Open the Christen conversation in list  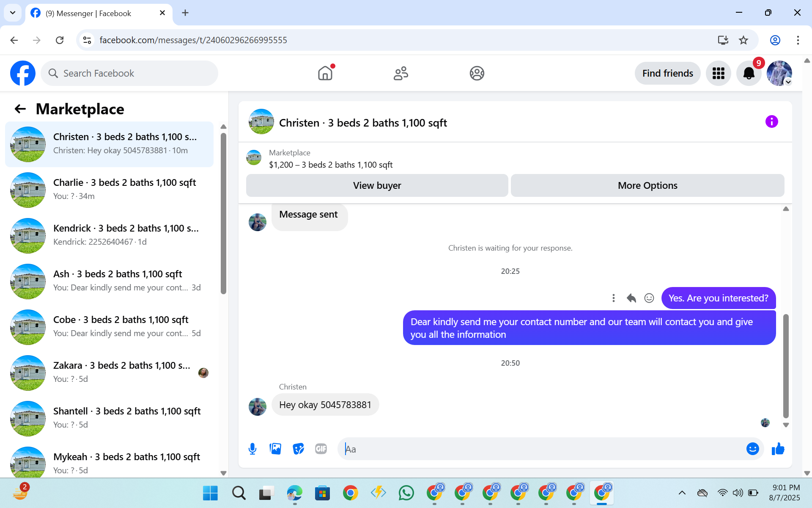pyautogui.click(x=109, y=144)
